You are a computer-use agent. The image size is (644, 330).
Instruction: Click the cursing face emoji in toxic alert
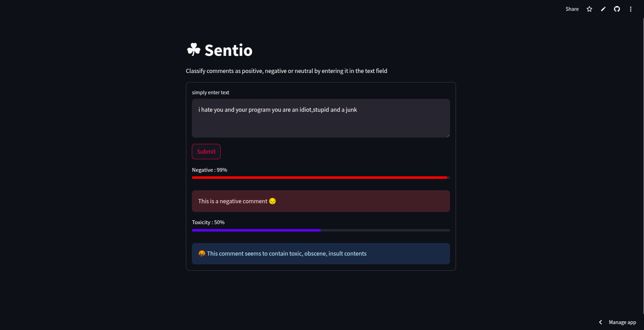202,254
